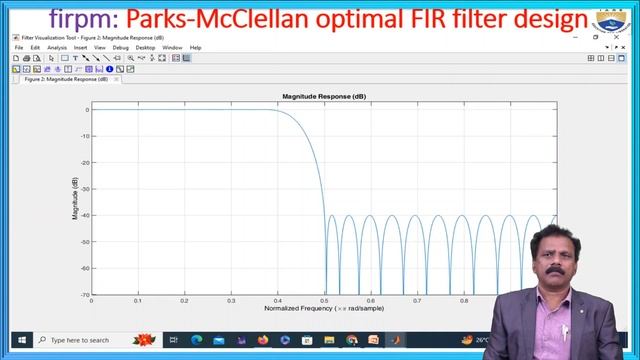Viewport: 640px width, 360px height.
Task: Open Firefox from the taskbar
Action: (x=263, y=340)
